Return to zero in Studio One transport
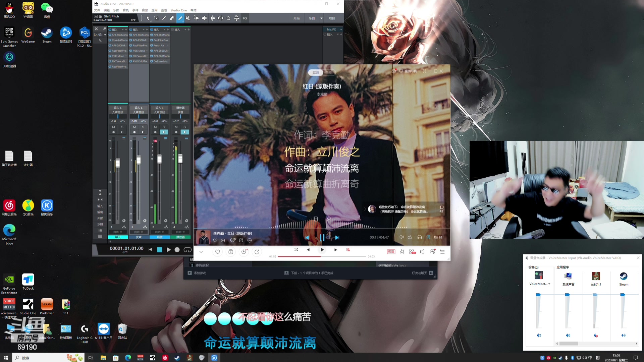This screenshot has width=644, height=362. click(x=150, y=249)
